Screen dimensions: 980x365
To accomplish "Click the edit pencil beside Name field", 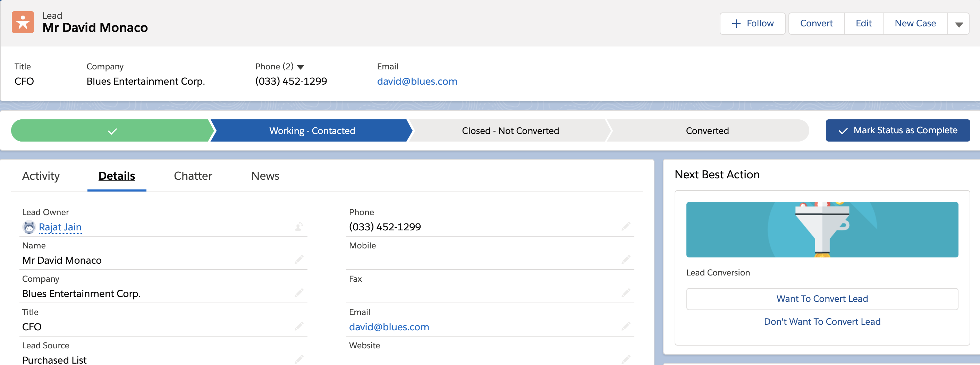I will coord(299,260).
